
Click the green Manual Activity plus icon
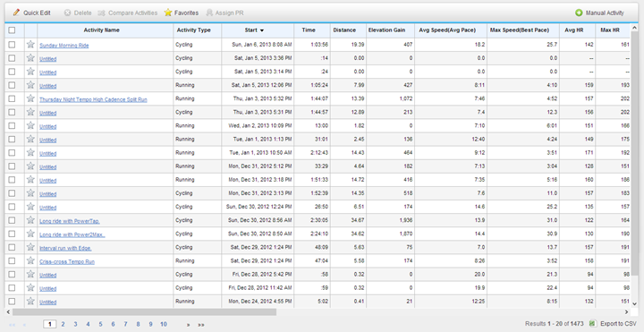pos(579,13)
